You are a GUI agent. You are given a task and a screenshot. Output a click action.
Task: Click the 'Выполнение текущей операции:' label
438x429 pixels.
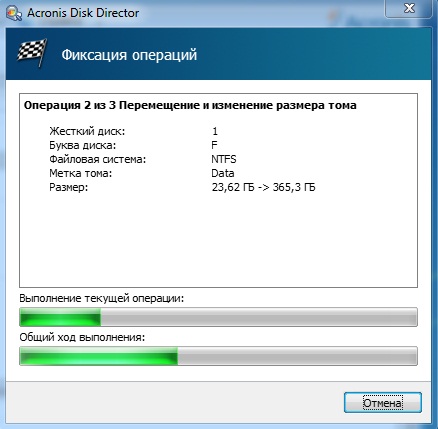tap(102, 298)
